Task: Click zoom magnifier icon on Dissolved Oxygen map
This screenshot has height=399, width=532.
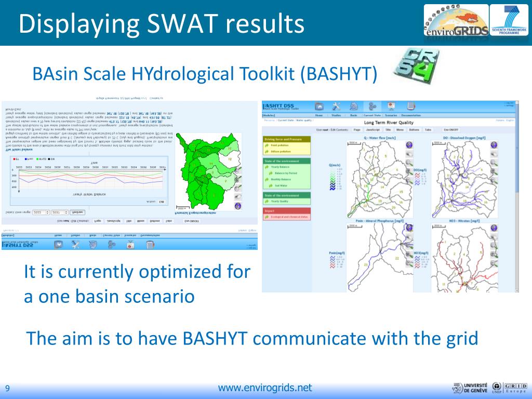Action: (x=494, y=163)
